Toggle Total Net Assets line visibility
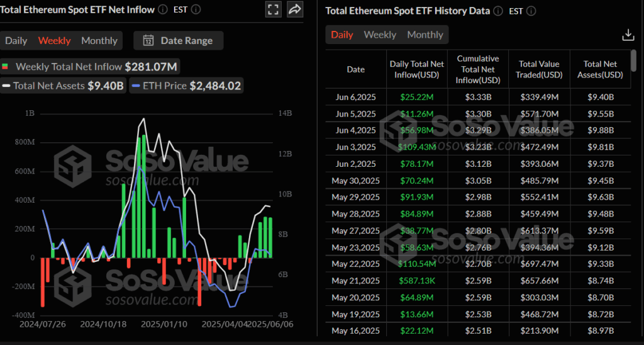Viewport: 644px width, 345px height. [63, 86]
